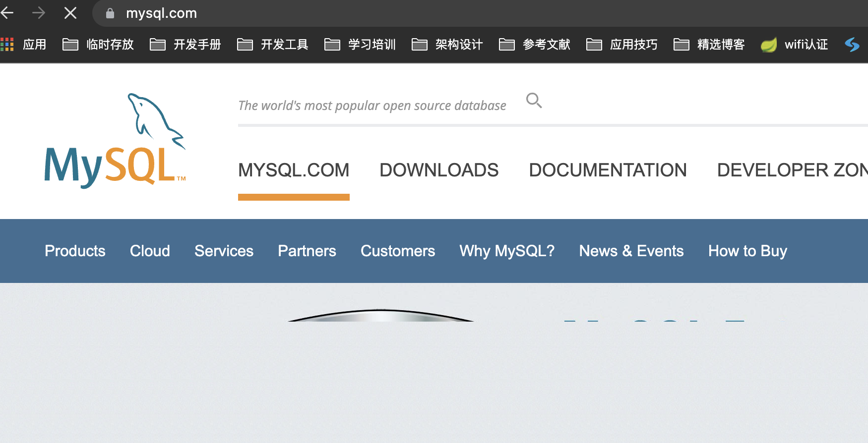Switch to the DOCUMENTATION tab
Viewport: 868px width, 443px height.
608,170
